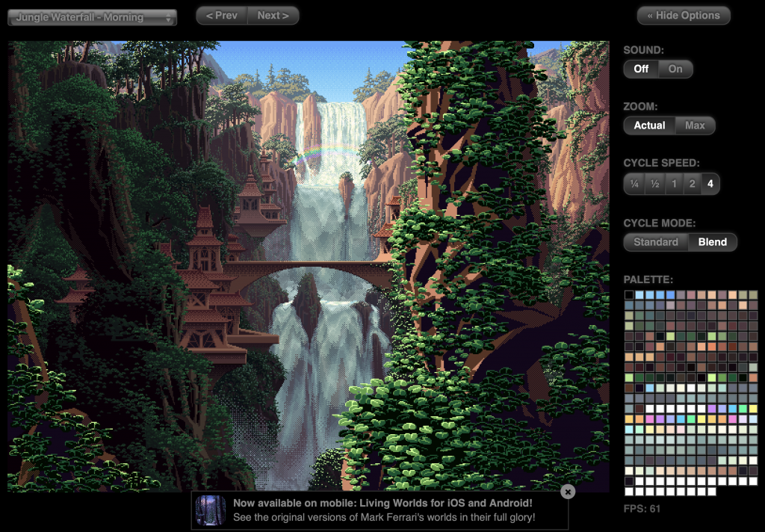765x532 pixels.
Task: Set cycle speed to ¼
Action: [634, 184]
